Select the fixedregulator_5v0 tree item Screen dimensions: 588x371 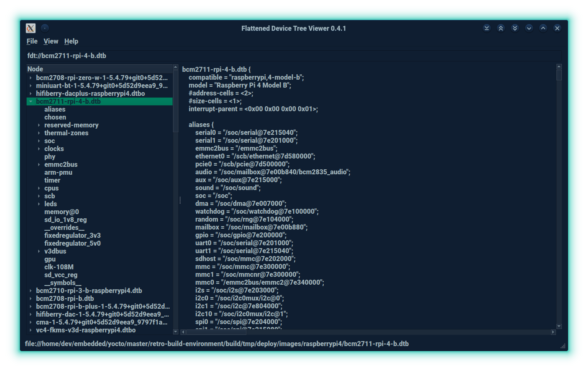tap(73, 243)
